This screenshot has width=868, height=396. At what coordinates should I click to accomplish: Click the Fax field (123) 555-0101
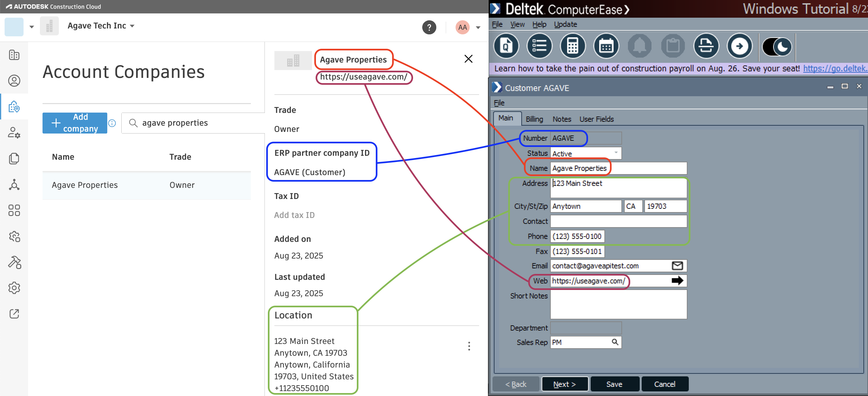coord(578,251)
